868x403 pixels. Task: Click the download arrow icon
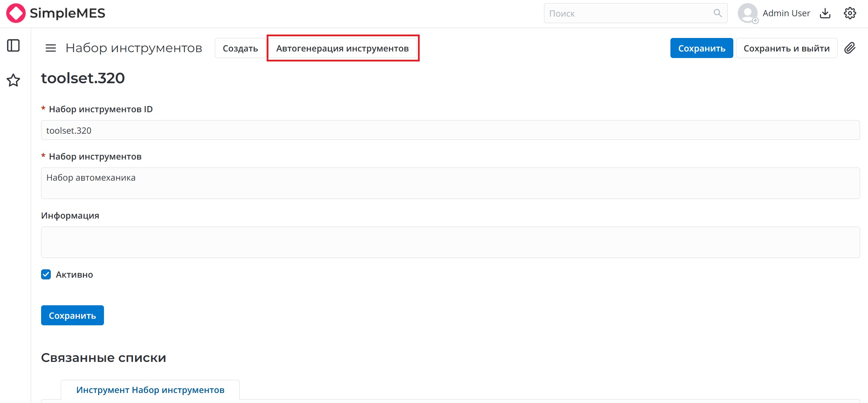pos(825,13)
